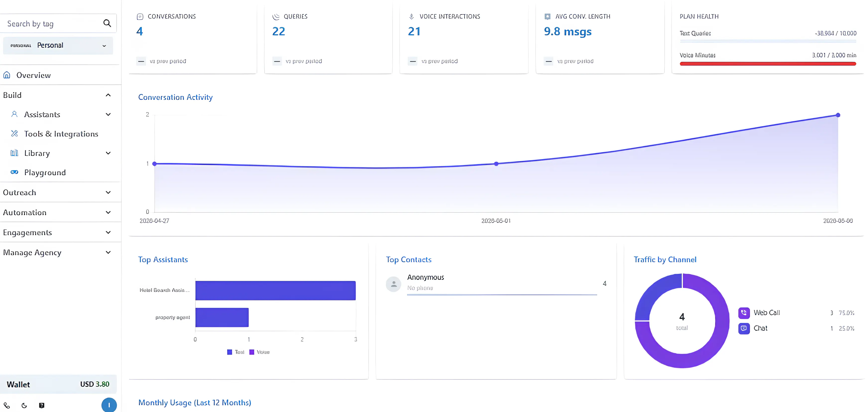The width and height of the screenshot is (868, 412).
Task: Click the Queries card icon
Action: click(x=276, y=16)
